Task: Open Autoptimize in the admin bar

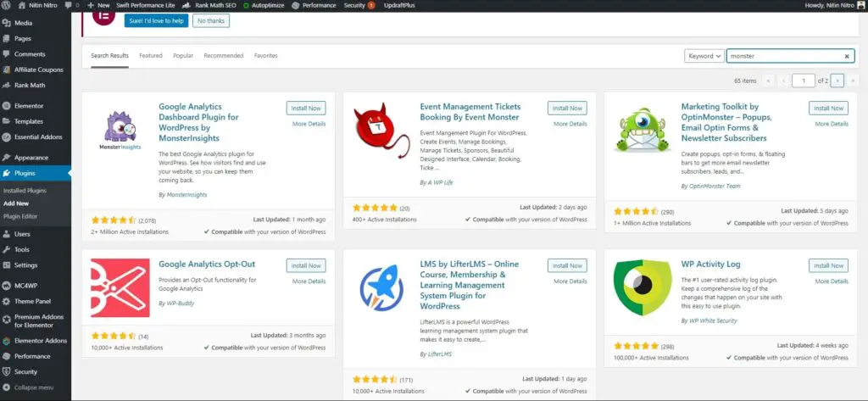Action: point(264,5)
